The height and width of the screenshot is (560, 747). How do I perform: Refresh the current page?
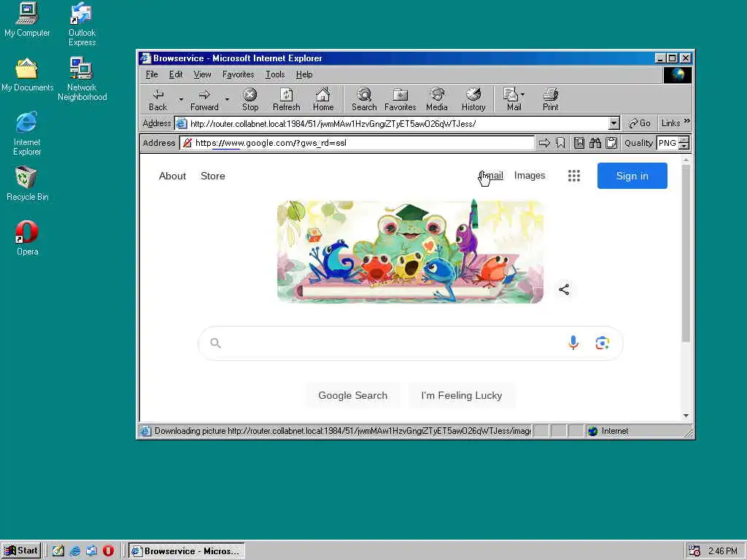286,99
